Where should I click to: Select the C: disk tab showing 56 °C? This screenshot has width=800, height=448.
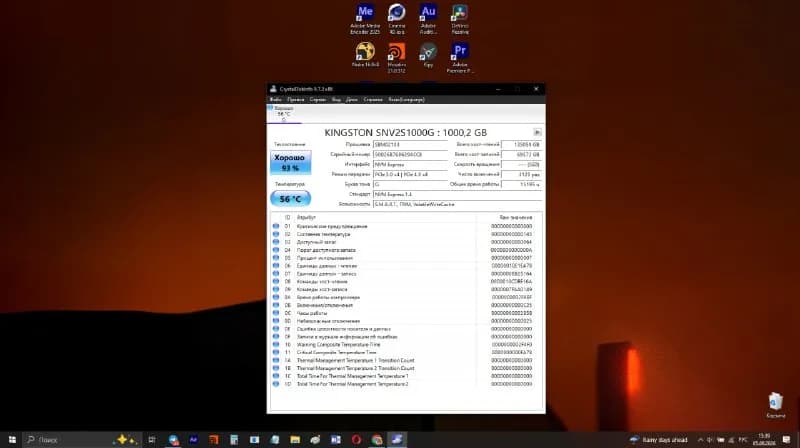(x=284, y=114)
